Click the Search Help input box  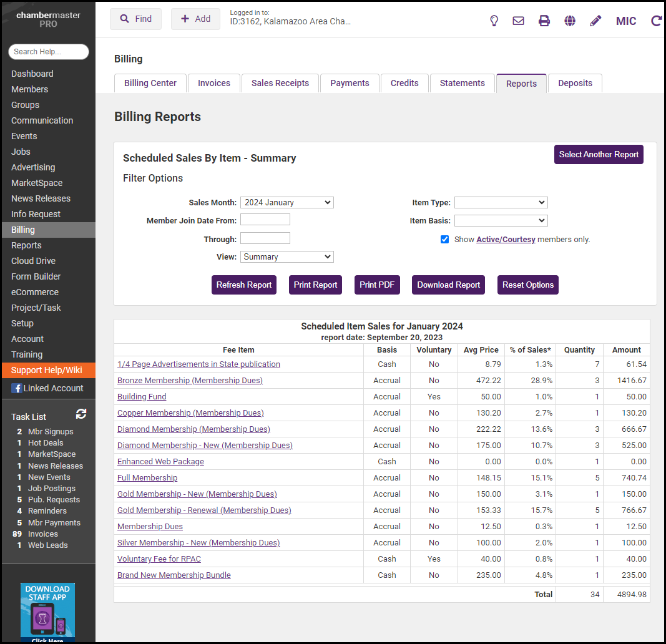pyautogui.click(x=49, y=52)
